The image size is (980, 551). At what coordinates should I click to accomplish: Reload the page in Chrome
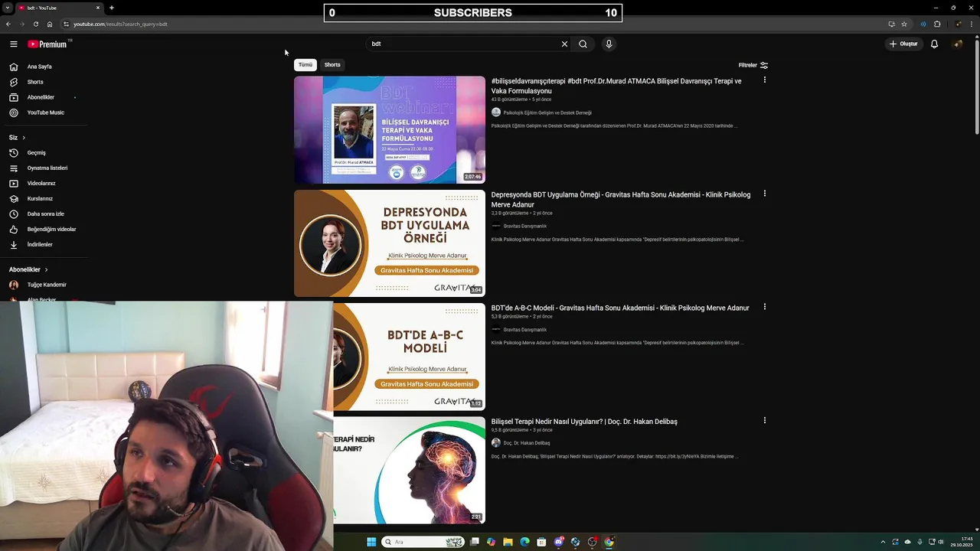[35, 24]
